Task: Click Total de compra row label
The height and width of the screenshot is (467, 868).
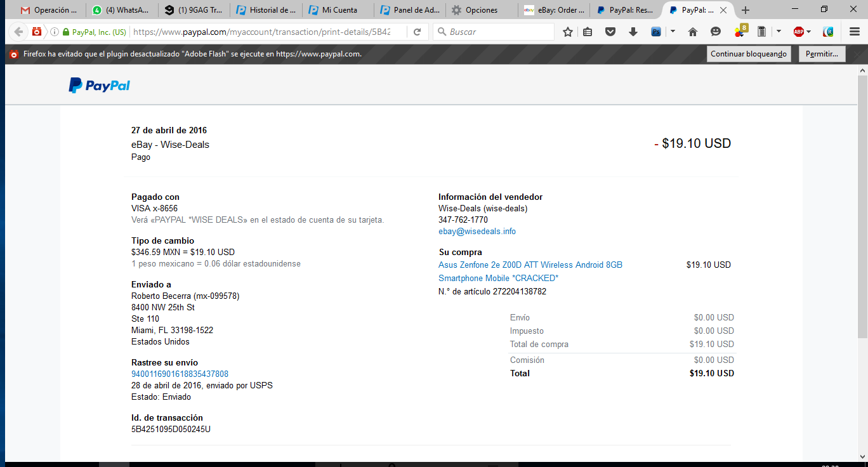Action: (x=539, y=345)
